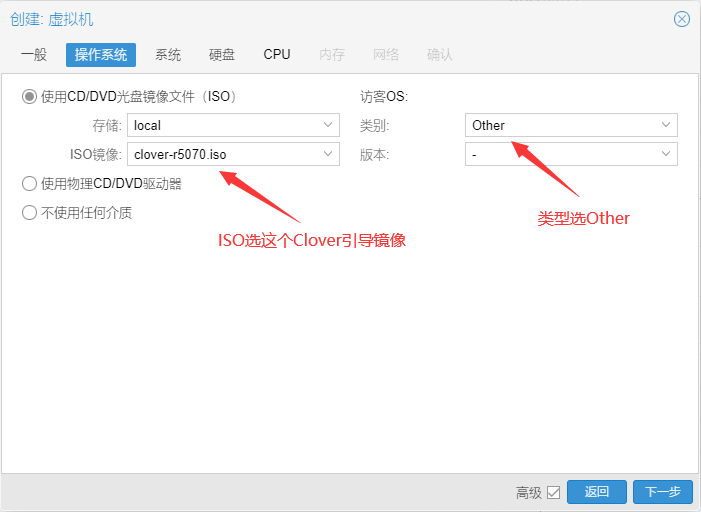The image size is (701, 512).
Task: Open the ISO镜像 dropdown arrow
Action: pos(328,154)
